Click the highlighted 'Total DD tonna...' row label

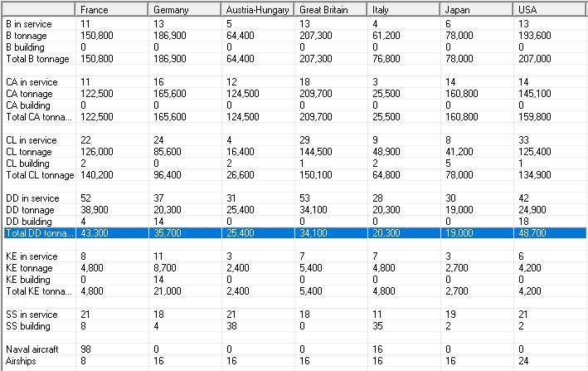(40, 233)
